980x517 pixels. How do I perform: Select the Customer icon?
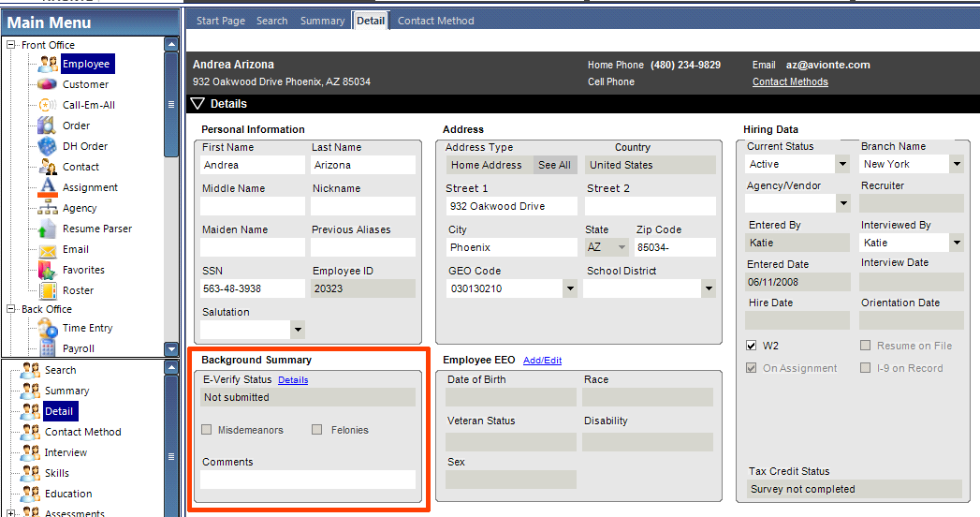point(48,84)
